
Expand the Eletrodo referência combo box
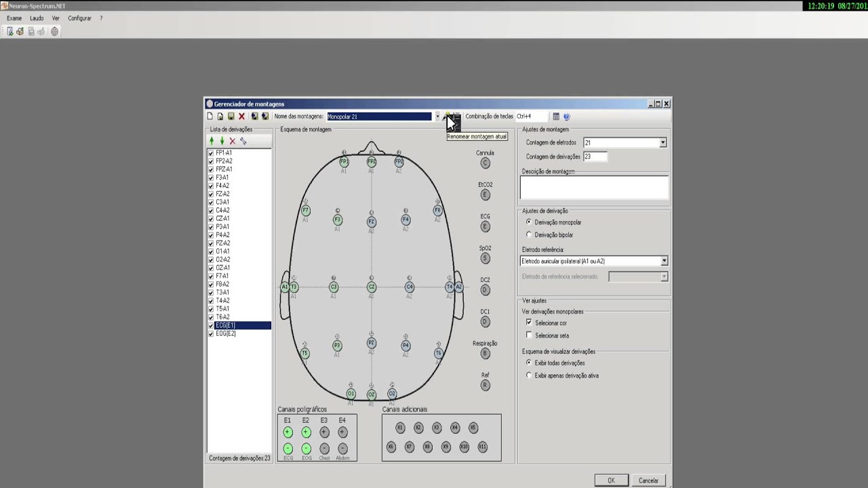[664, 261]
